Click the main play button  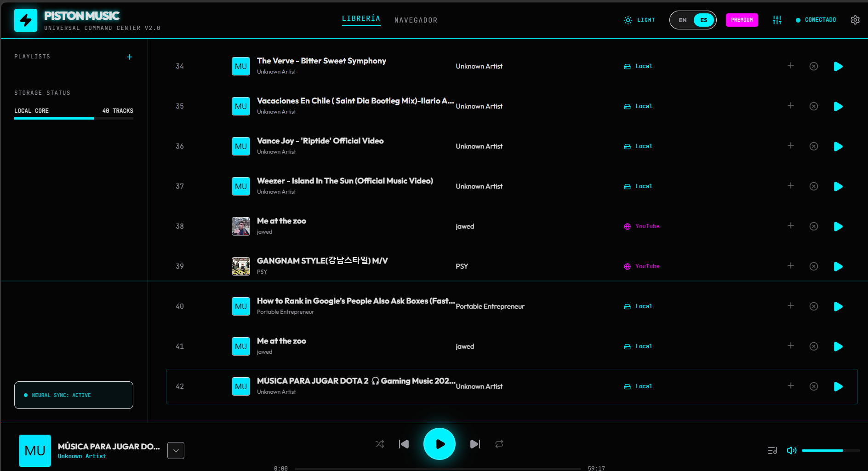440,444
